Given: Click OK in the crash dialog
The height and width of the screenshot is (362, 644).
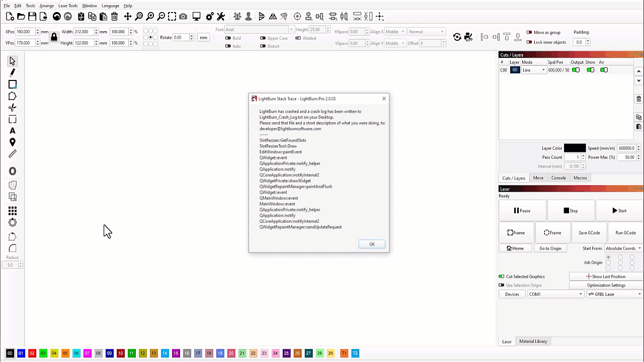Looking at the screenshot, I should 372,244.
